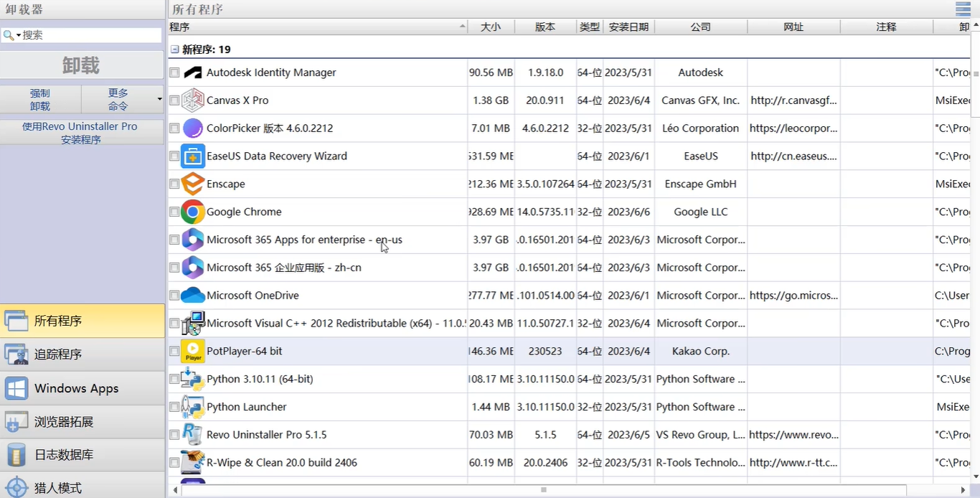Click the magnifier search icon

[x=8, y=34]
